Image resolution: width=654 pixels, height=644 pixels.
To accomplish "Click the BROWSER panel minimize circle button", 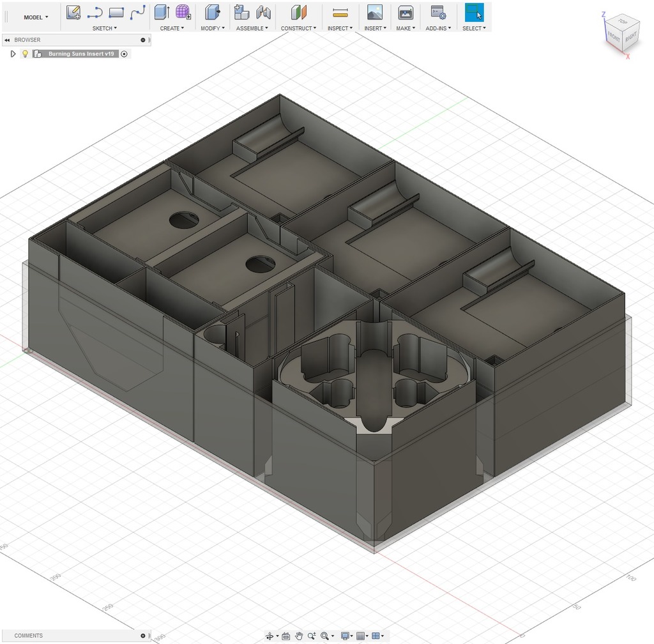I will [143, 40].
